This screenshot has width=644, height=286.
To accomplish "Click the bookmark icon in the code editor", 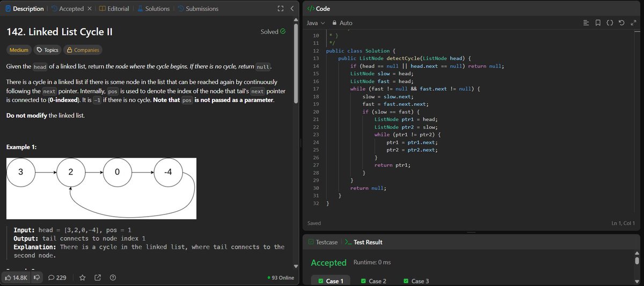I will tap(598, 23).
